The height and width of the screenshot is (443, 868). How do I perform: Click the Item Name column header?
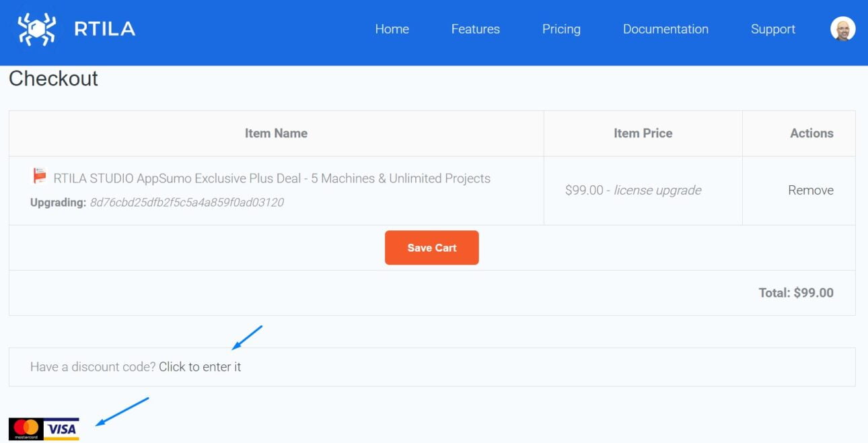[276, 133]
